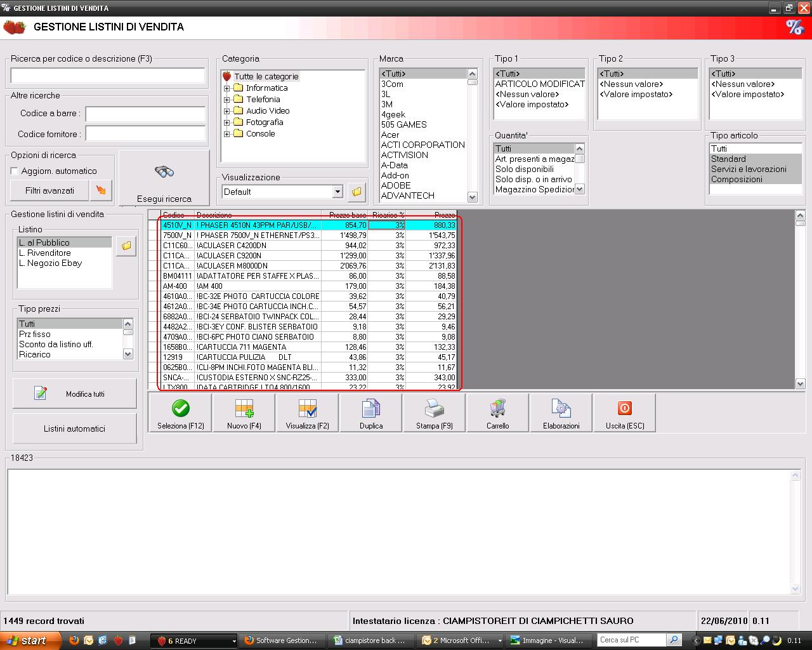Click the Uscita (ESC) exit icon
The image size is (812, 650).
click(x=625, y=408)
